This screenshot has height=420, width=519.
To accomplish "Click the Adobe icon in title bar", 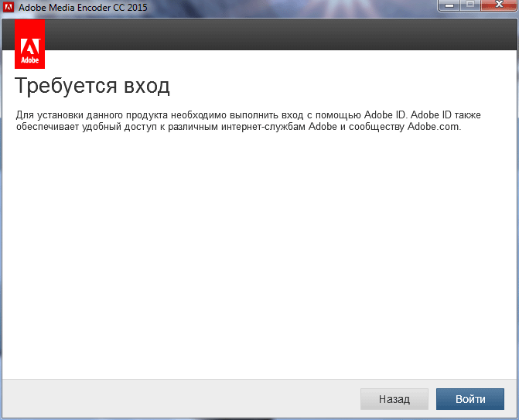I will pos(9,7).
